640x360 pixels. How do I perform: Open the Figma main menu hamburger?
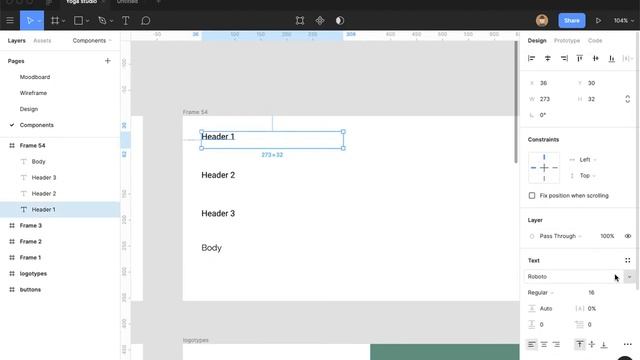[10, 20]
